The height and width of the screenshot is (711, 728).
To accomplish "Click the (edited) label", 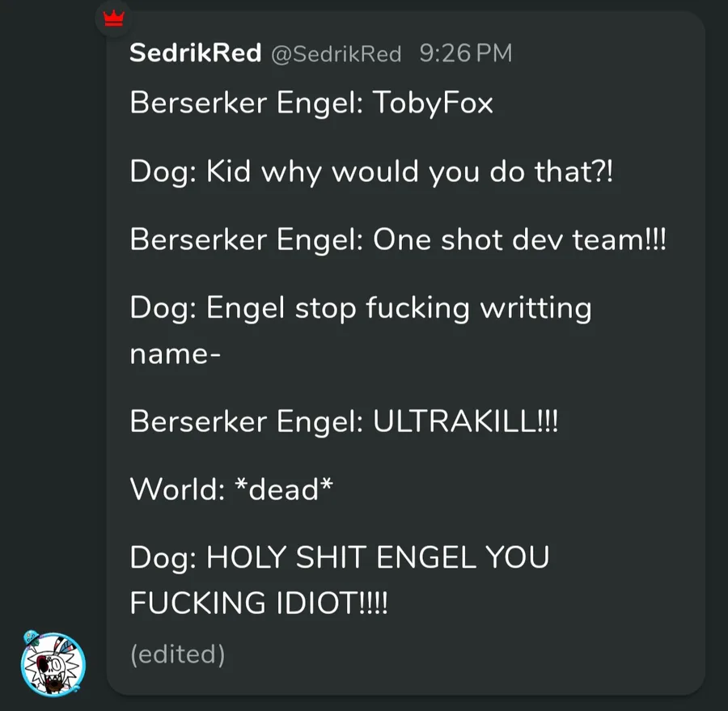I will (178, 654).
